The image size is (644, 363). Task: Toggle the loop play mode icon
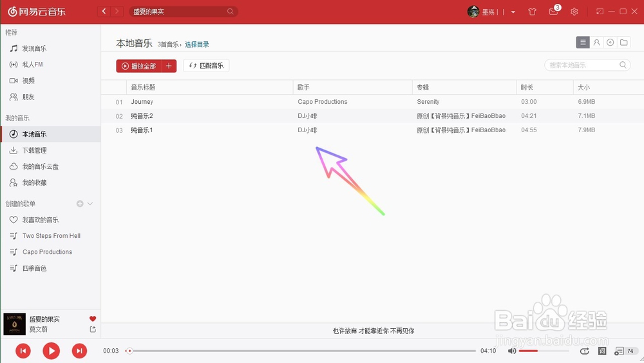585,351
